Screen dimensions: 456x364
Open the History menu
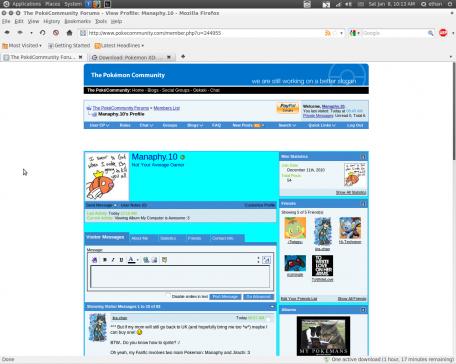point(52,21)
